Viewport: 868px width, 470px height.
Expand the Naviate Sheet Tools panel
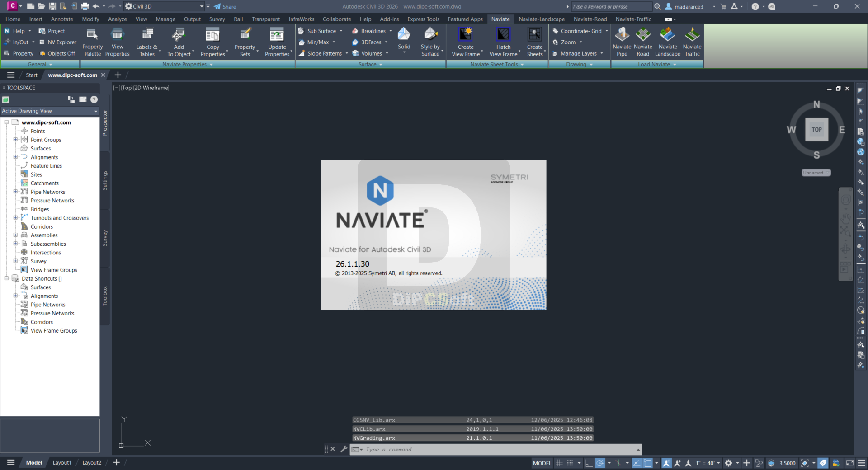[x=497, y=64]
